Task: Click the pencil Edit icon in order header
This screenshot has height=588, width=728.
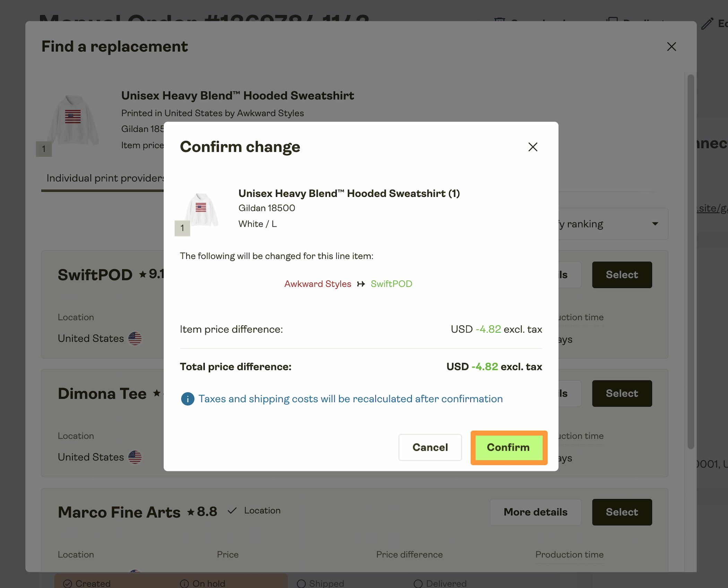Action: pyautogui.click(x=707, y=24)
